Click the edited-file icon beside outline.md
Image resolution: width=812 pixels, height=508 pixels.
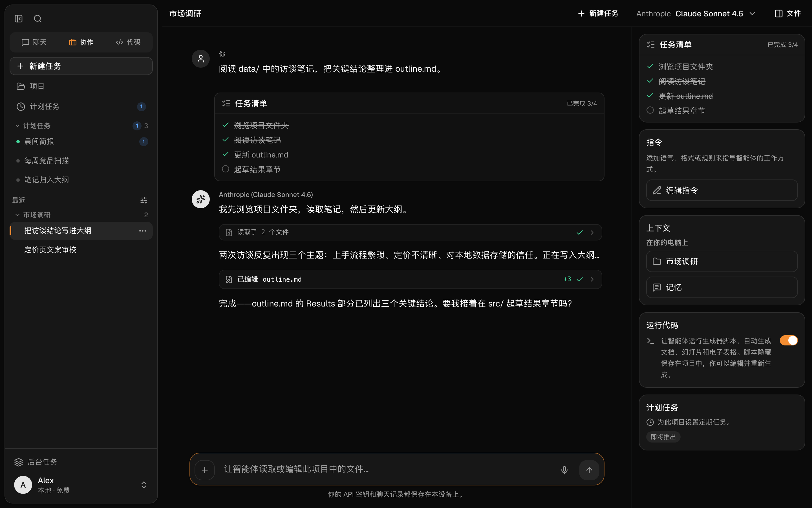[x=229, y=279]
